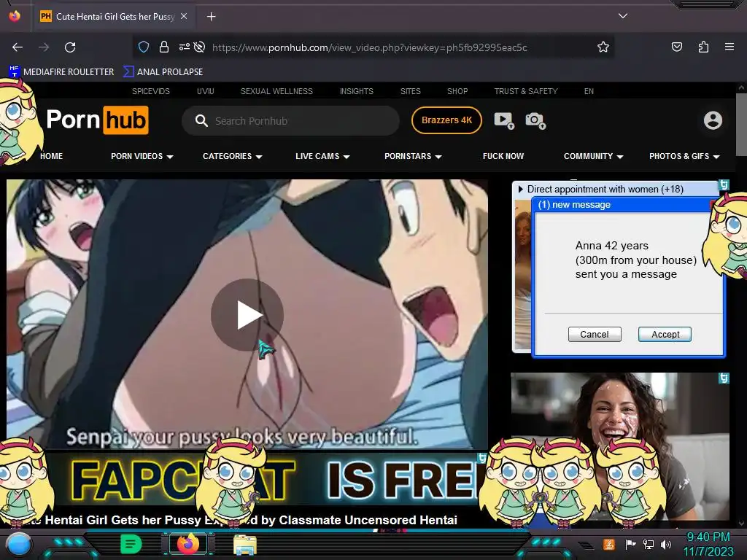Open File Explorer from the taskbar
The width and height of the screenshot is (747, 560).
[x=245, y=545]
